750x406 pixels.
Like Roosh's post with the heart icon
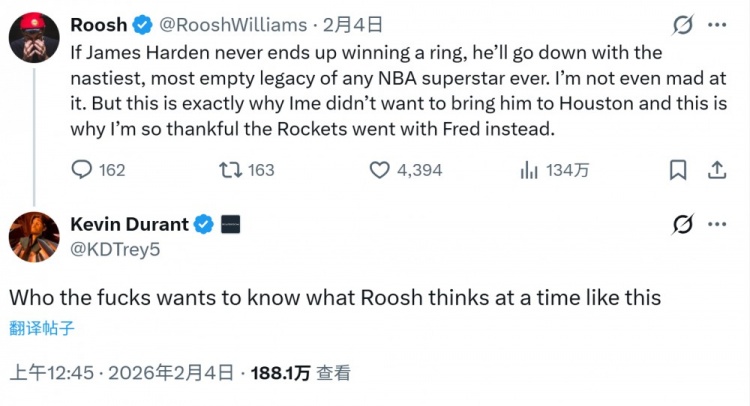tap(379, 170)
